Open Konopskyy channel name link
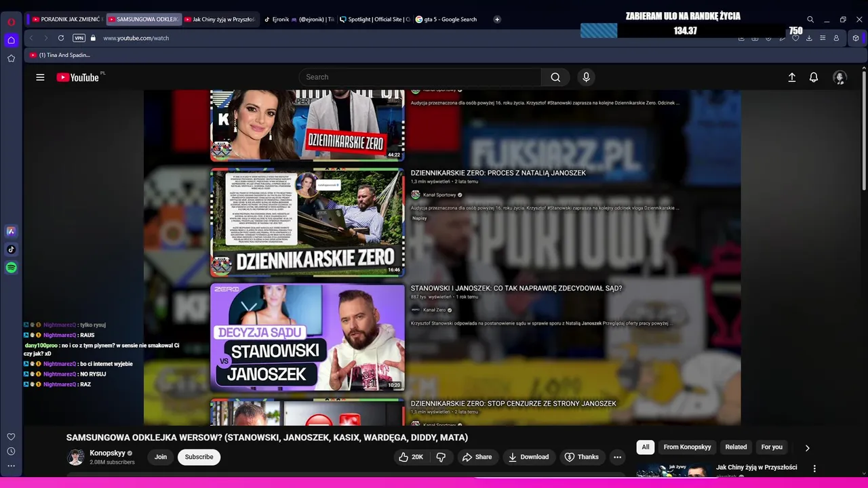 [x=108, y=453]
